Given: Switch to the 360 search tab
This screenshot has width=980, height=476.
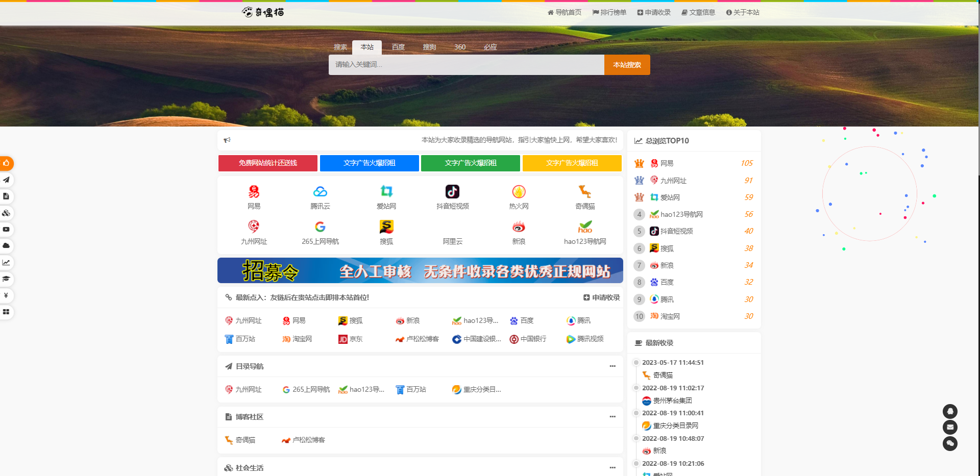Looking at the screenshot, I should (460, 47).
